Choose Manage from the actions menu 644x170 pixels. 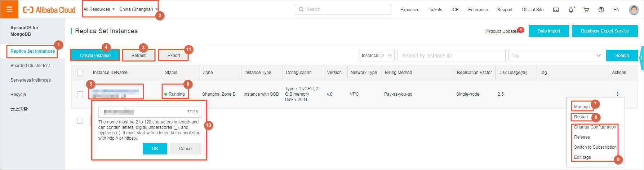(x=582, y=107)
